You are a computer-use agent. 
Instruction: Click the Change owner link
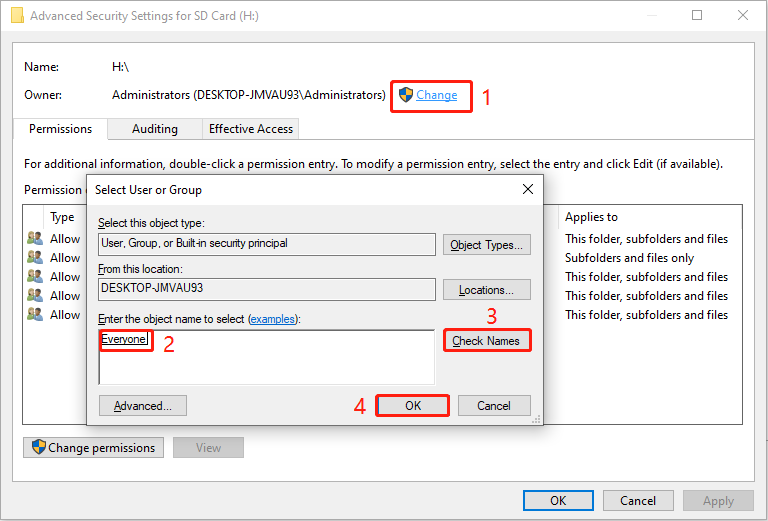436,95
